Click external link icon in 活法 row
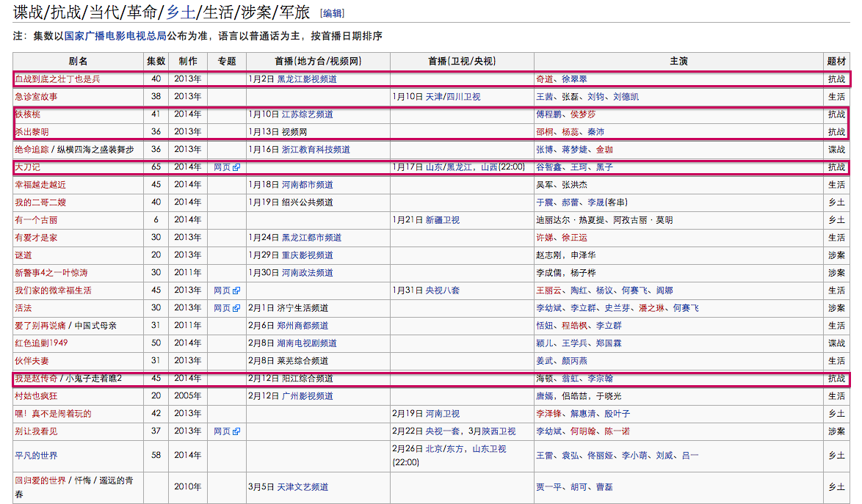 (236, 308)
